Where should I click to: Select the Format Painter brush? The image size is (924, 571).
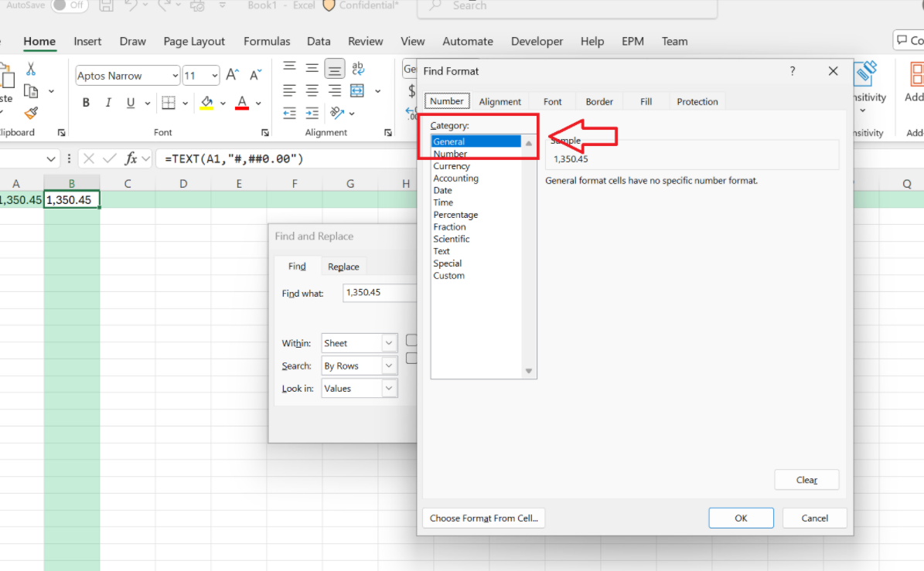coord(31,113)
